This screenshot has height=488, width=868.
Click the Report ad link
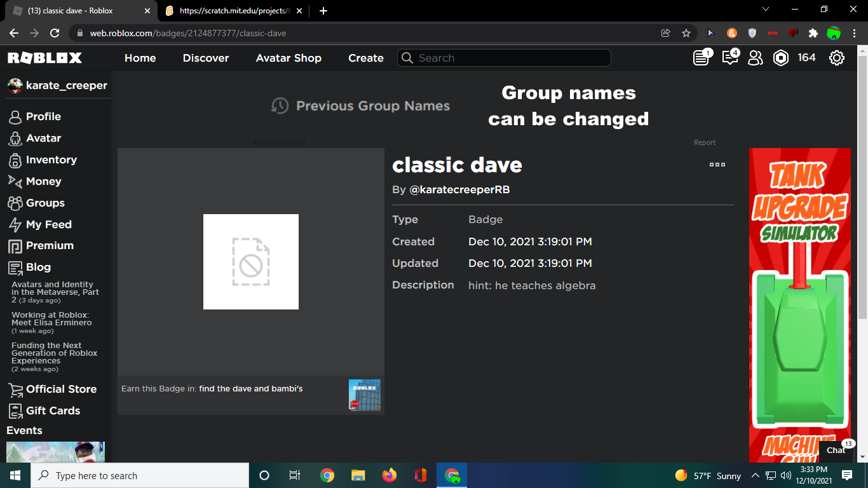click(705, 142)
